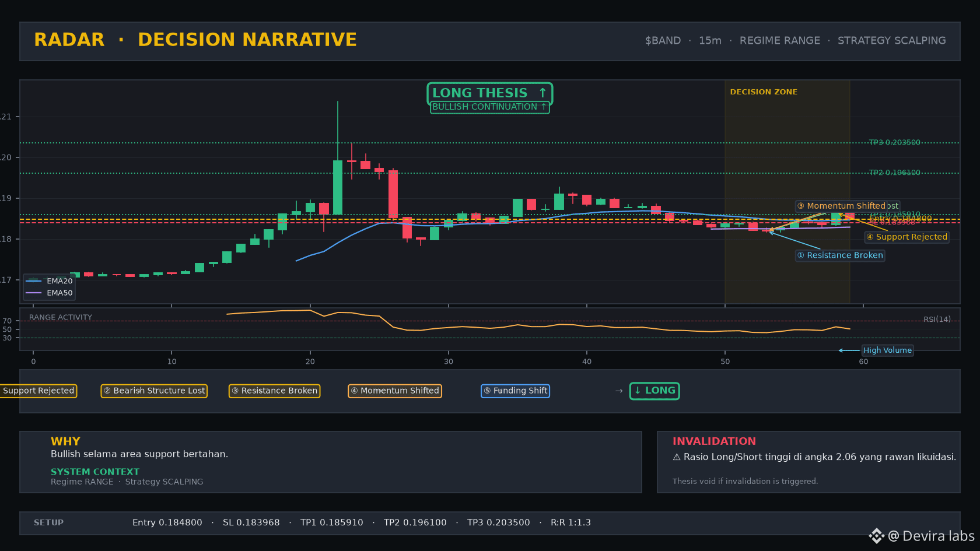Click Entry 0.184800 in the setup bar
980x551 pixels.
point(167,523)
